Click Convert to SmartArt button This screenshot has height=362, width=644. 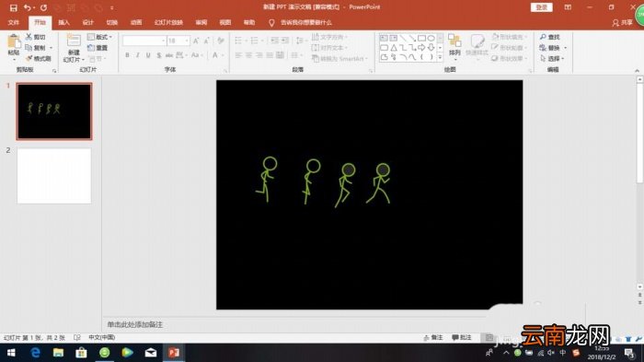tap(339, 59)
